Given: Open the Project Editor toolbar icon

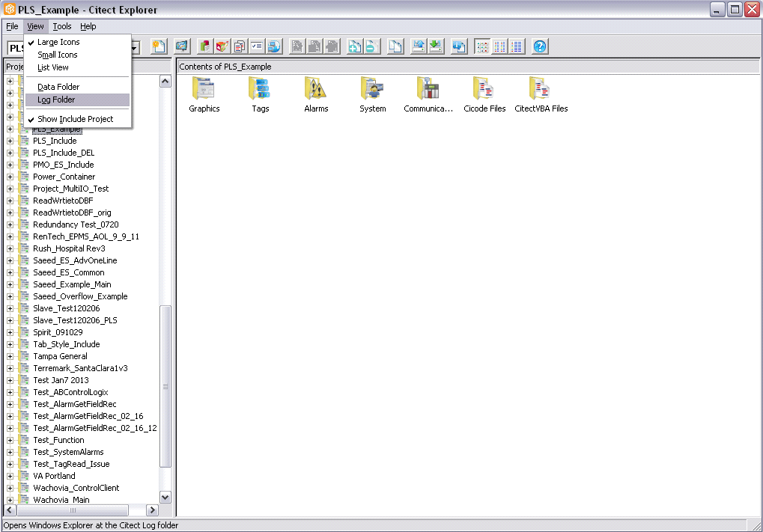Looking at the screenshot, I should pyautogui.click(x=205, y=46).
